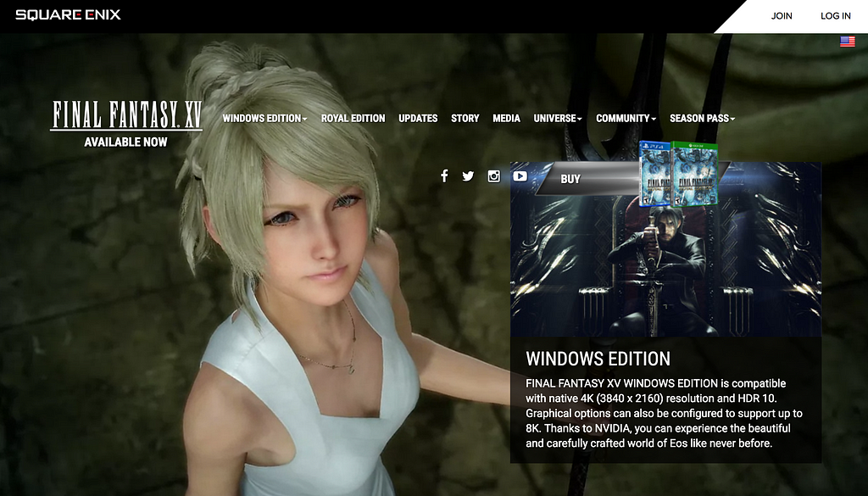
Task: Click the Available Now text
Action: coord(125,142)
